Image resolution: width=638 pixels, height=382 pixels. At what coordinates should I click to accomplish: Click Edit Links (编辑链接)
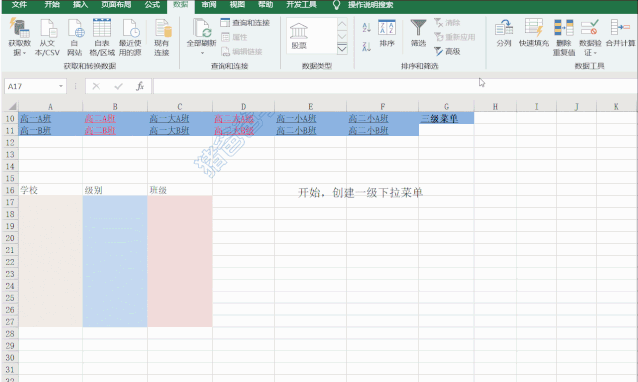click(242, 52)
